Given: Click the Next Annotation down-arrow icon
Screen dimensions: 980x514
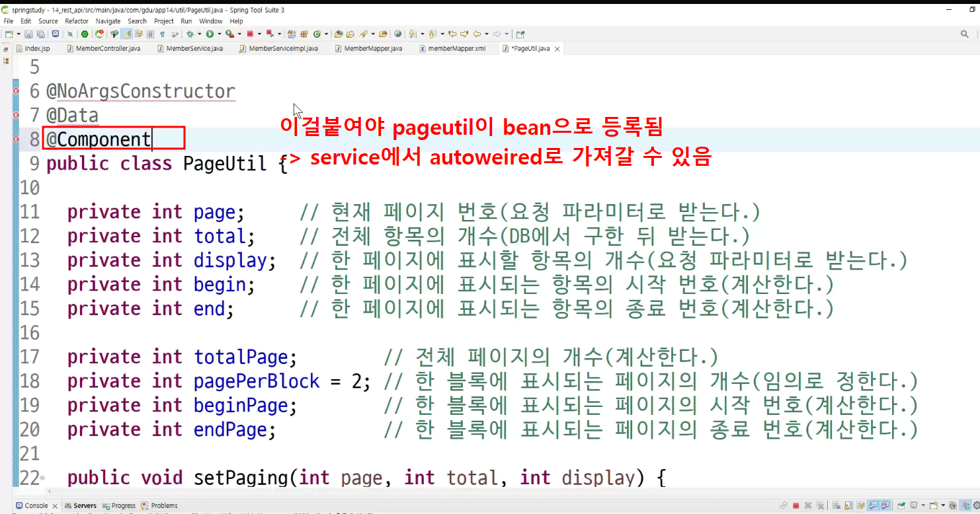Looking at the screenshot, I should [x=412, y=34].
